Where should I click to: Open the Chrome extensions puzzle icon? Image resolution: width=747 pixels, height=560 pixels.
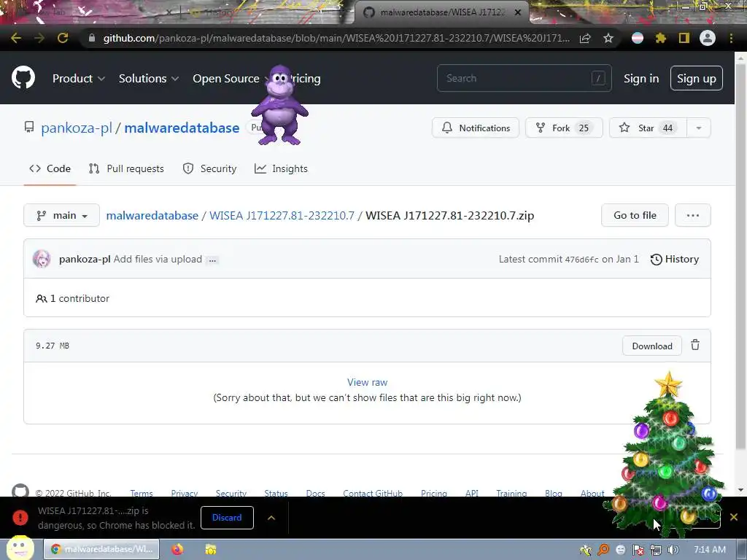tap(661, 38)
